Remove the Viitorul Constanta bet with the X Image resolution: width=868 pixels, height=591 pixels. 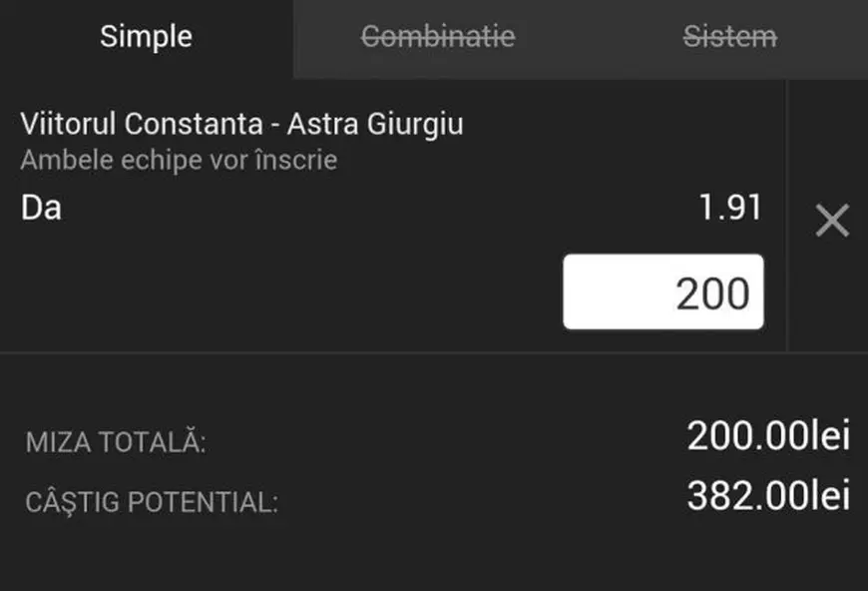pos(831,220)
